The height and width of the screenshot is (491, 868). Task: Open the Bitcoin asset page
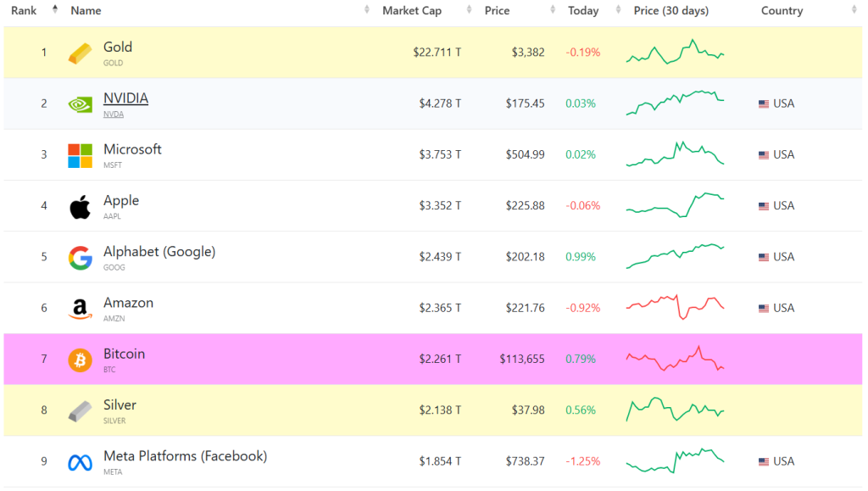[124, 354]
